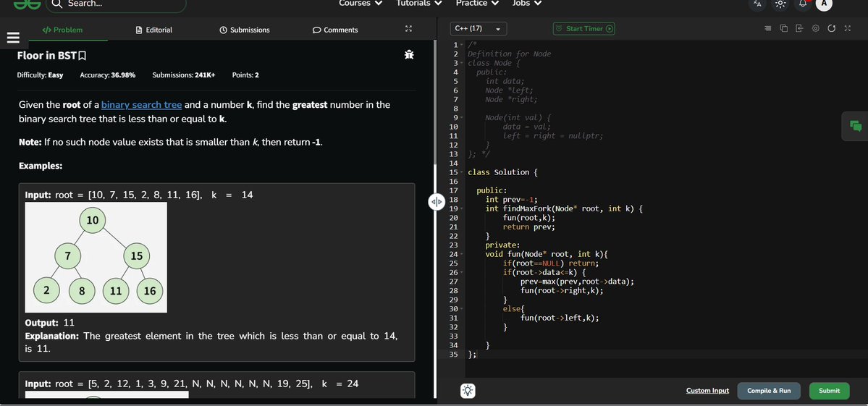The height and width of the screenshot is (406, 868).
Task: Collapse class Solution fold at line 15
Action: [462, 172]
